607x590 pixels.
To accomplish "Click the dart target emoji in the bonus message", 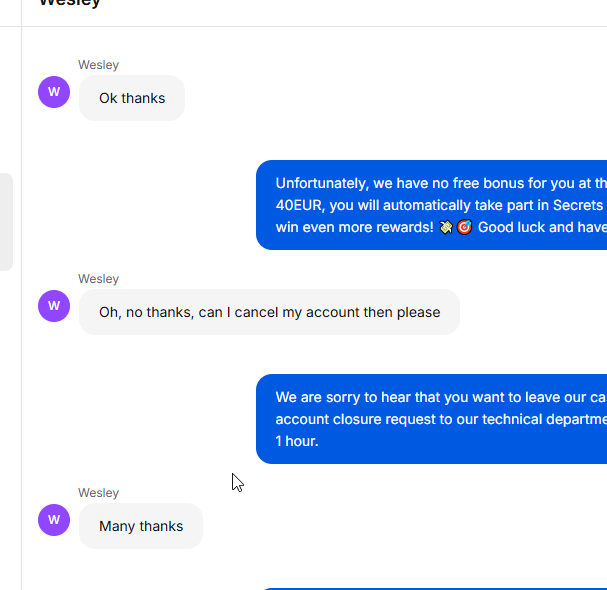I will click(465, 227).
